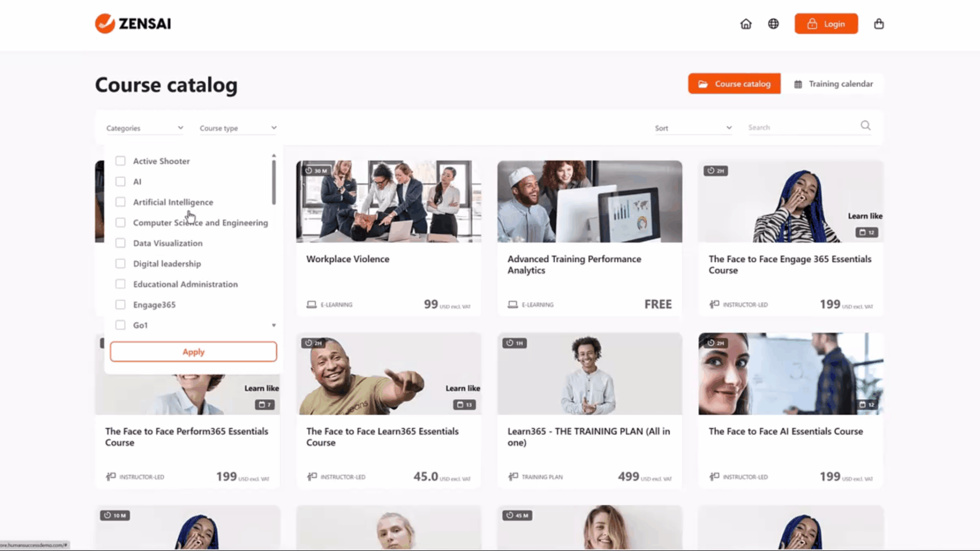Click the 99 USD price on Workplace Violence
This screenshot has height=551, width=980.
point(447,304)
